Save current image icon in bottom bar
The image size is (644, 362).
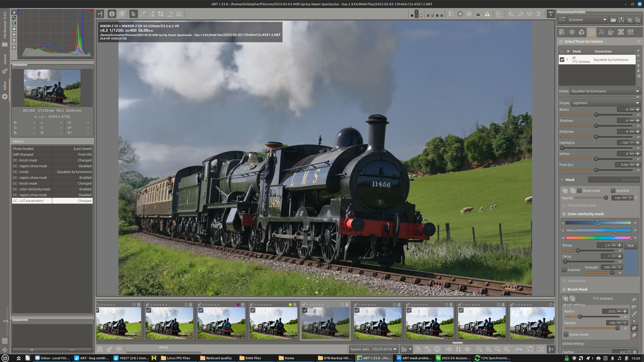[100, 349]
